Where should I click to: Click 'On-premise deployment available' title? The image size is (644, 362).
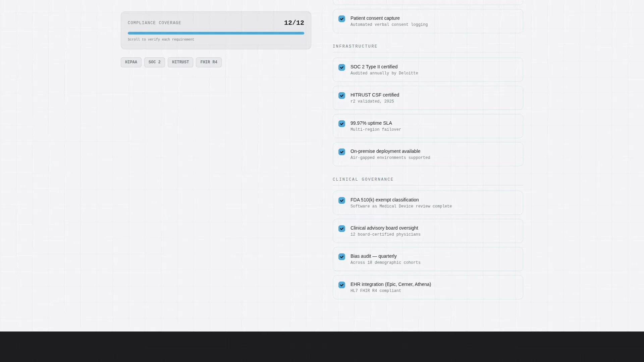pos(385,151)
